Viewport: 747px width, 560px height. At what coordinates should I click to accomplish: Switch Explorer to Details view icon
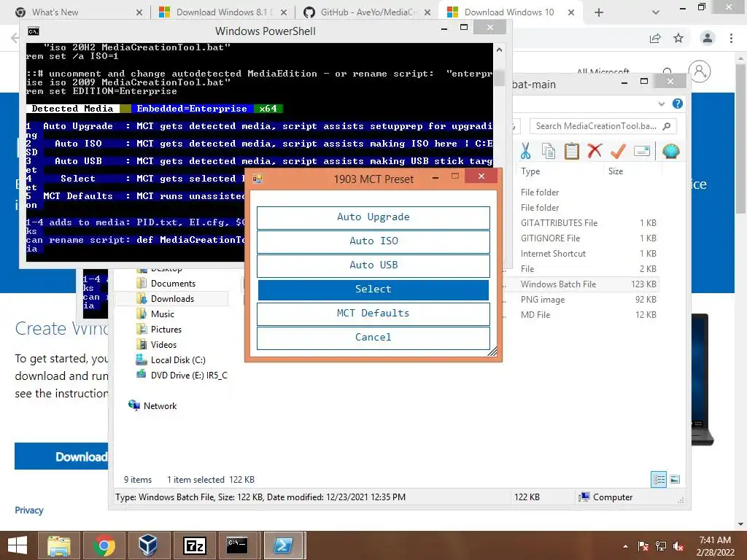(659, 479)
